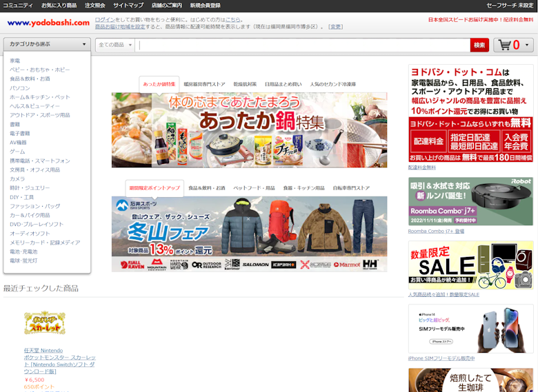The height and width of the screenshot is (392, 538).
Task: Click the yodobashi.com site logo
Action: [x=48, y=23]
